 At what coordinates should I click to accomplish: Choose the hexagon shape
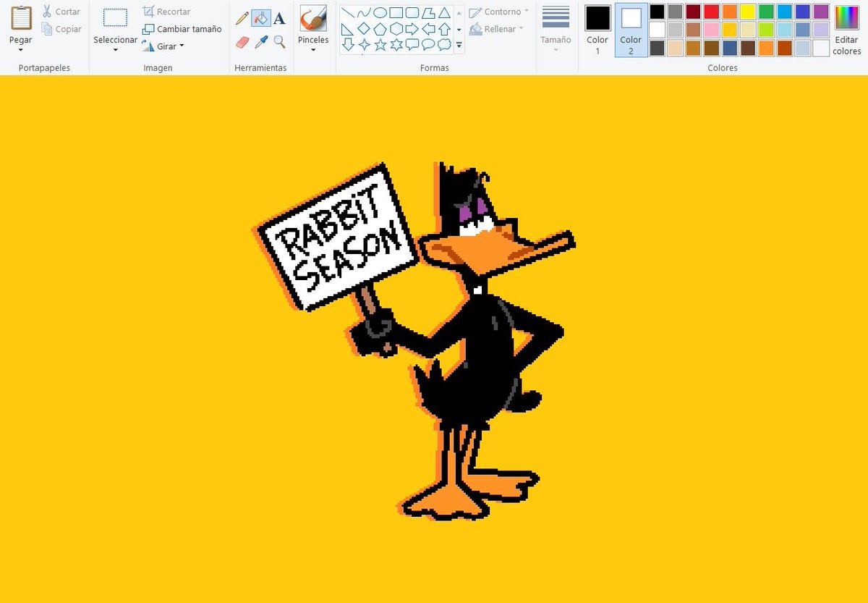[396, 29]
